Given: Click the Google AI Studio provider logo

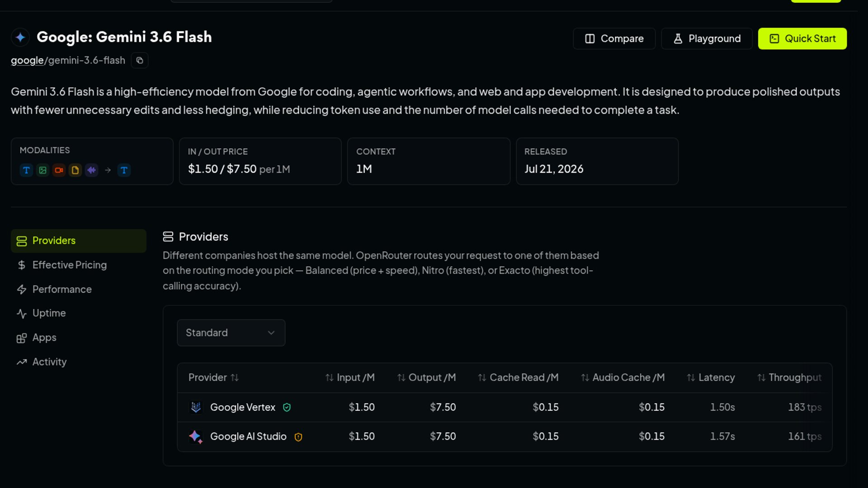Looking at the screenshot, I should coord(196,436).
